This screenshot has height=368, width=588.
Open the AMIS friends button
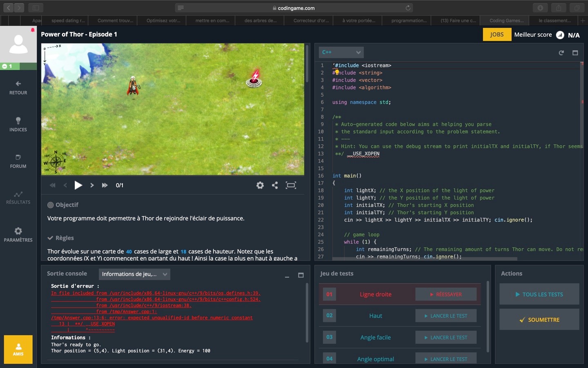click(x=18, y=349)
